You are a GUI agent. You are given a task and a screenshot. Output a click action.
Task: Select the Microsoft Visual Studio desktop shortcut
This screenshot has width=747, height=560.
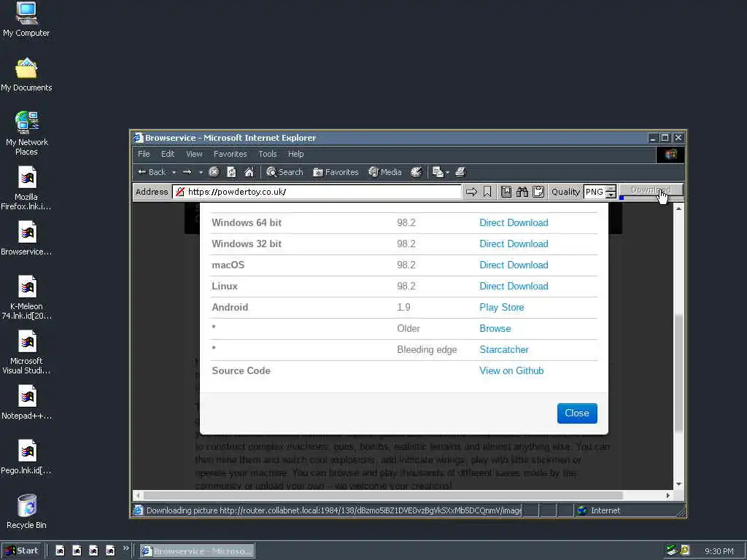pos(26,353)
